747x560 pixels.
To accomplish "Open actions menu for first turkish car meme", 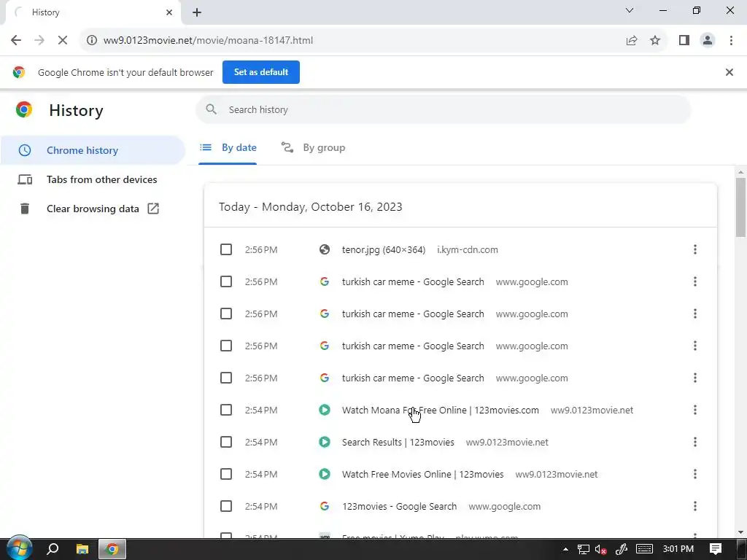I will coord(695,281).
